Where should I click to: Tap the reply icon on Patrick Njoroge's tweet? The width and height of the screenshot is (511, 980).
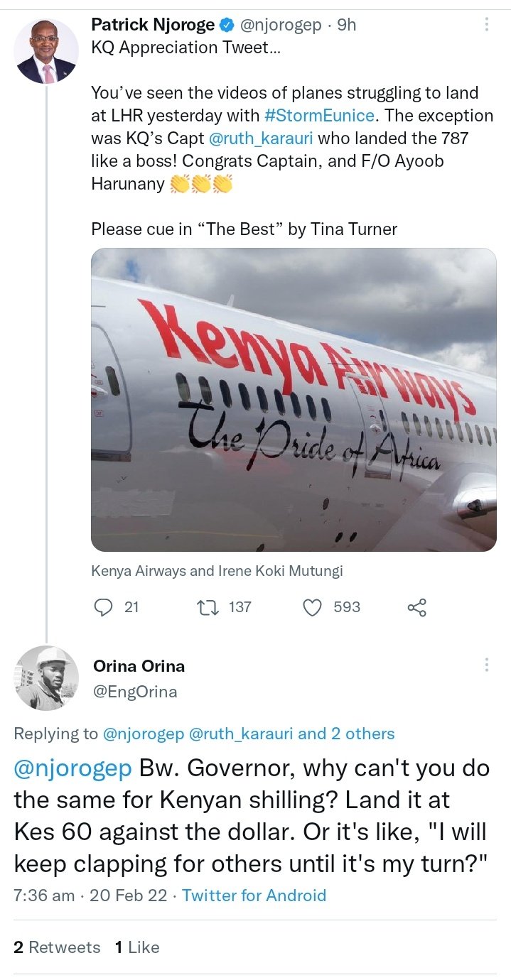[x=104, y=607]
